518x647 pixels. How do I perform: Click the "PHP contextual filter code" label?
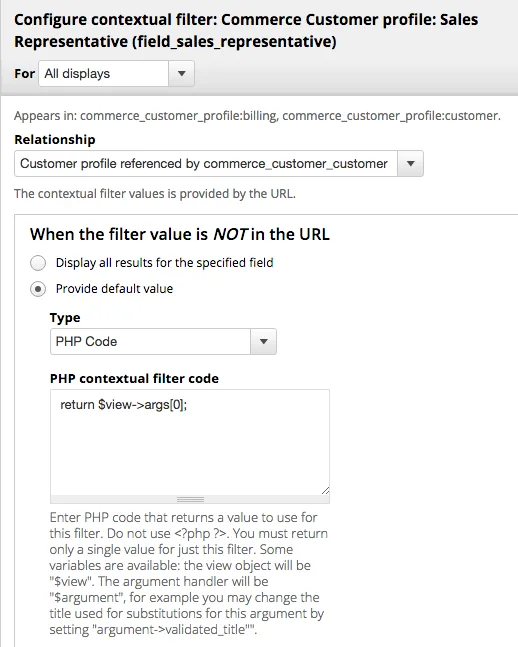point(134,378)
